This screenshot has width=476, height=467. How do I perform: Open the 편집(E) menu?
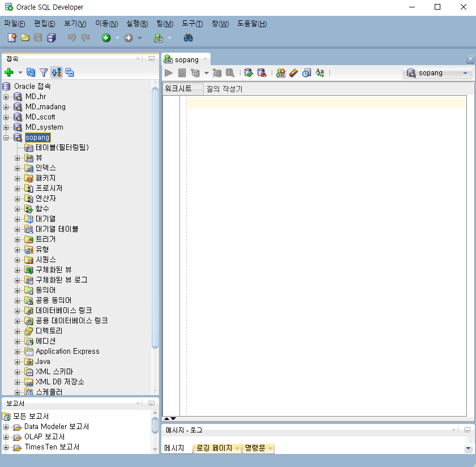(x=45, y=24)
